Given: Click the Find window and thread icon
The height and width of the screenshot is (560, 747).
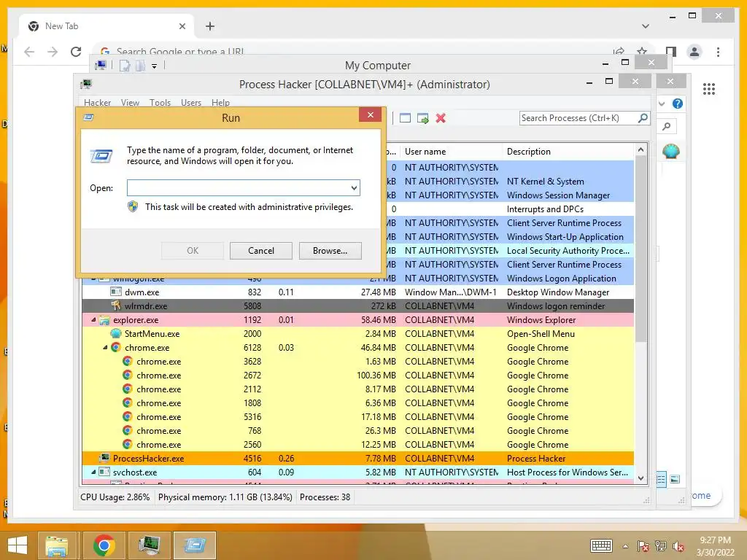Looking at the screenshot, I should 422,118.
